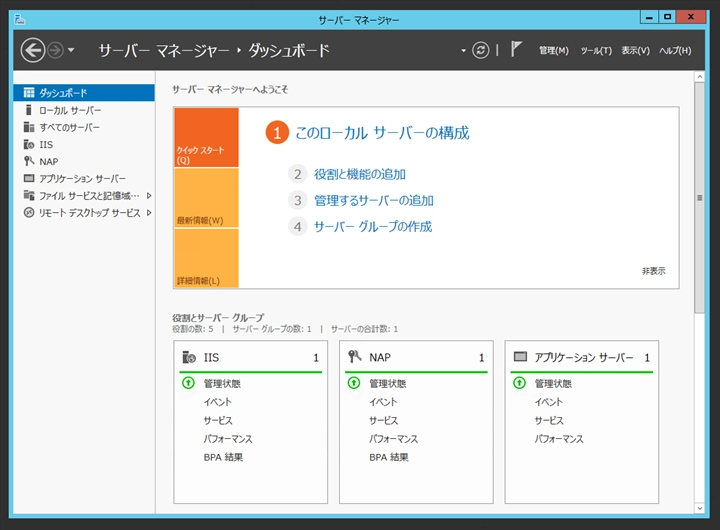
Task: Click the forward navigation arrow
Action: pos(56,50)
